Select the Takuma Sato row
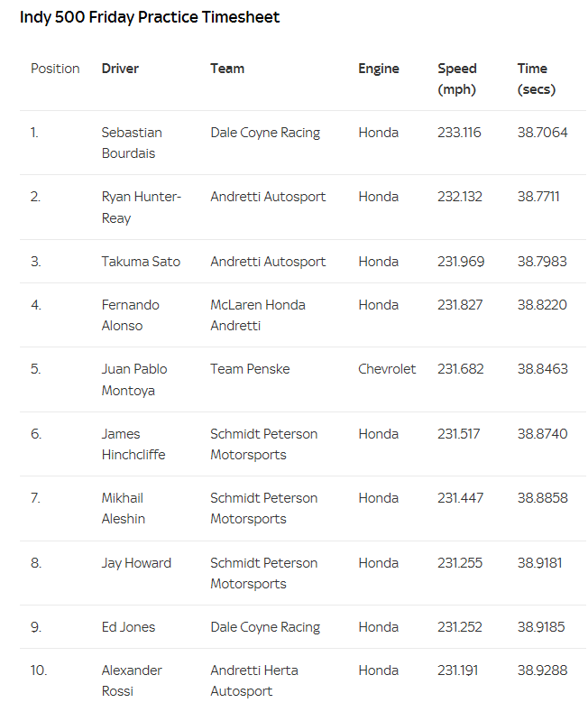588x712 pixels. 141,262
